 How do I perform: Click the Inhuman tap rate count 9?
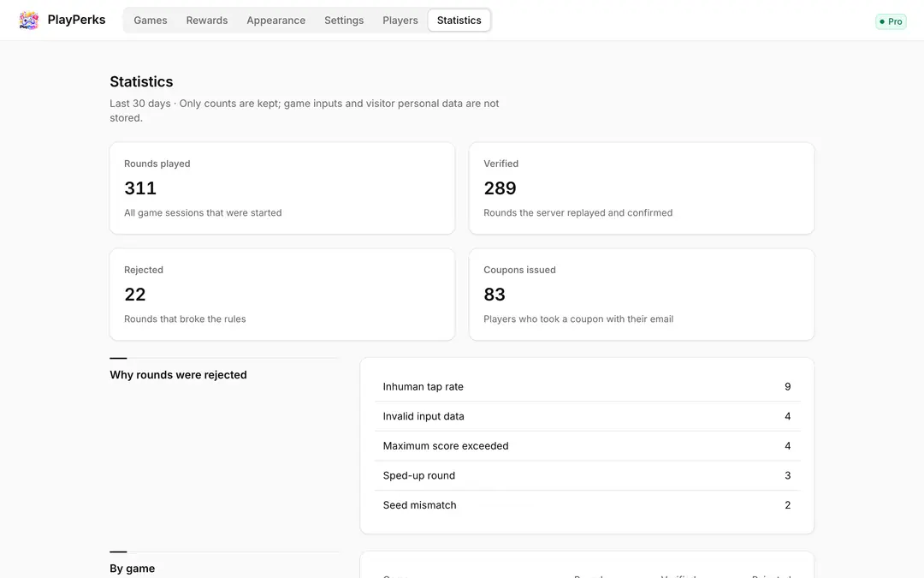pyautogui.click(x=787, y=387)
